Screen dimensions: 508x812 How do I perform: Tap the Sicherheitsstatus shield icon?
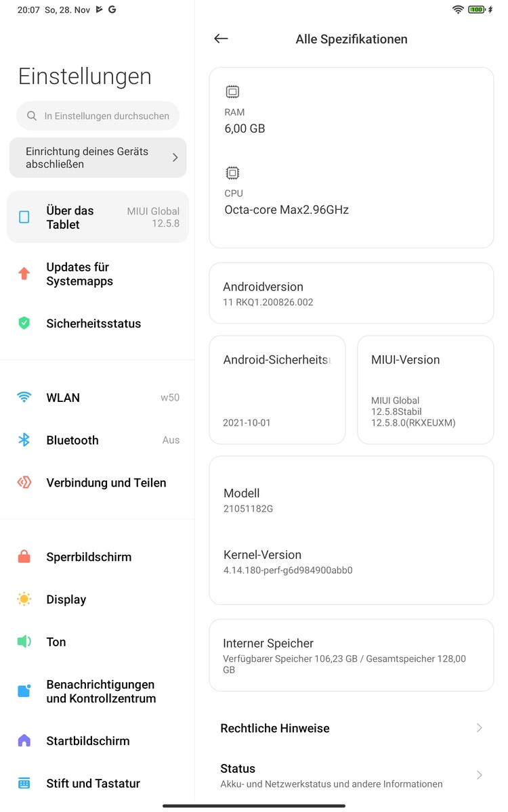click(x=24, y=323)
